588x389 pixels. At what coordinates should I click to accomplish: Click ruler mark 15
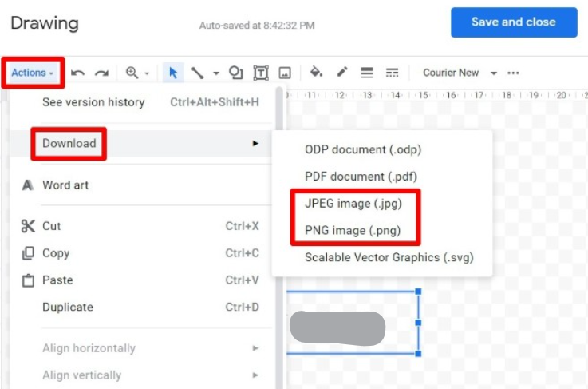click(x=423, y=95)
